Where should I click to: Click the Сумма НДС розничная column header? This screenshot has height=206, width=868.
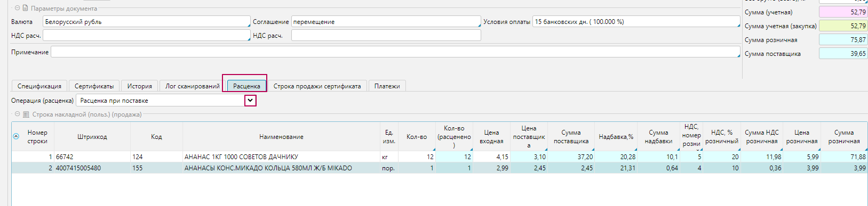tap(762, 137)
